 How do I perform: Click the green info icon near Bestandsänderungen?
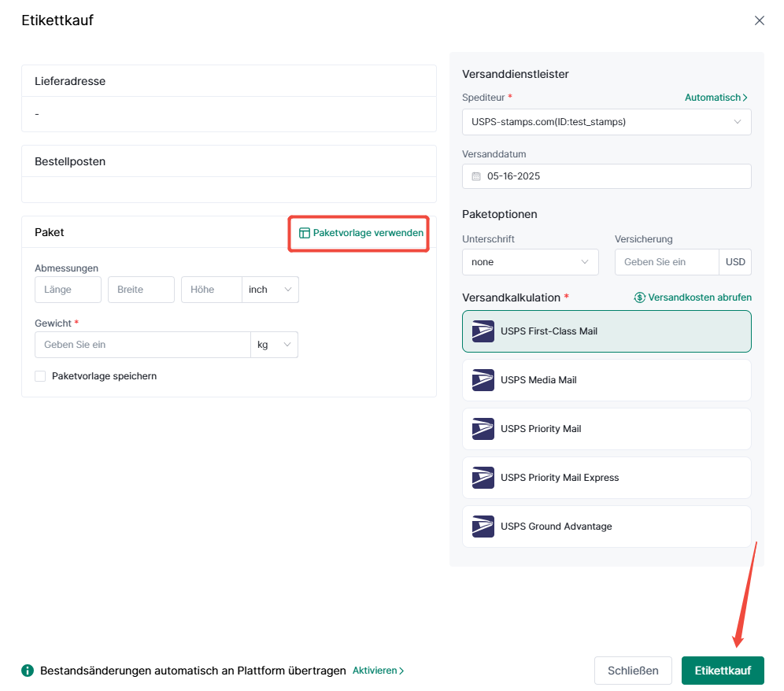pos(28,671)
